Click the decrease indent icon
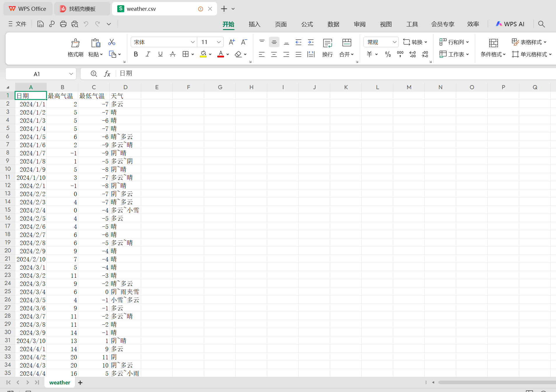The height and width of the screenshot is (392, 556). 298,42
